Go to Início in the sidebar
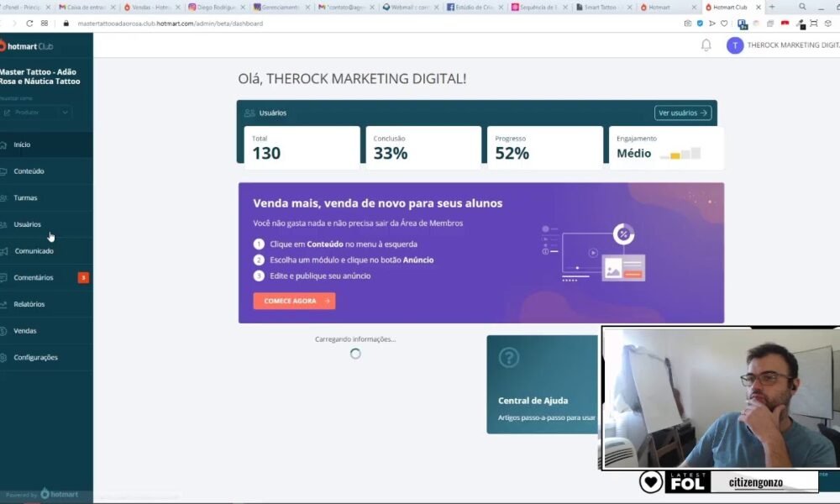 click(22, 144)
